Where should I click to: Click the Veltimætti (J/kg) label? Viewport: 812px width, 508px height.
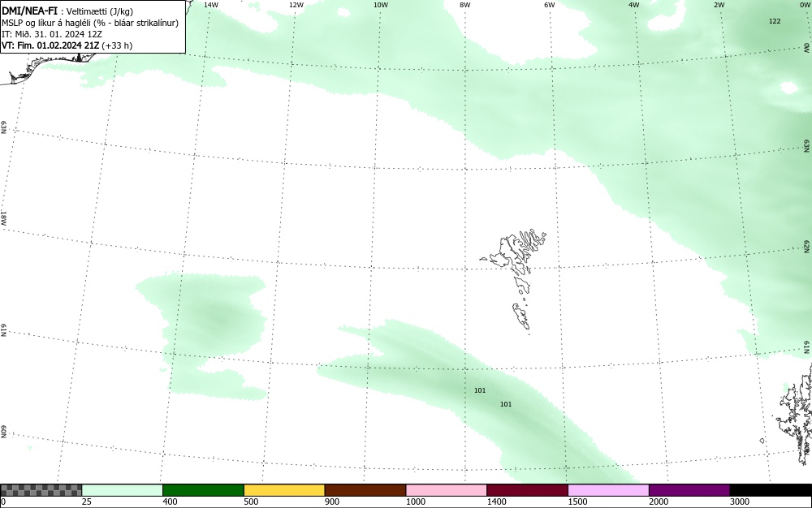click(x=100, y=12)
